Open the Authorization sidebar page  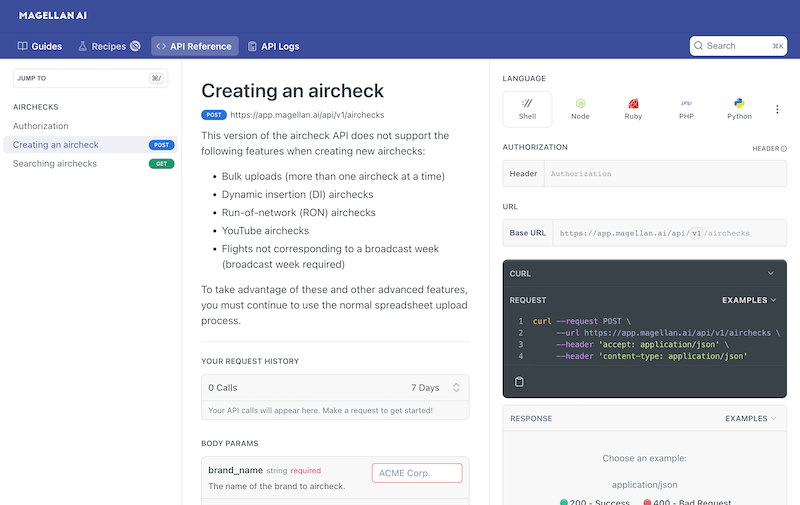pos(41,126)
